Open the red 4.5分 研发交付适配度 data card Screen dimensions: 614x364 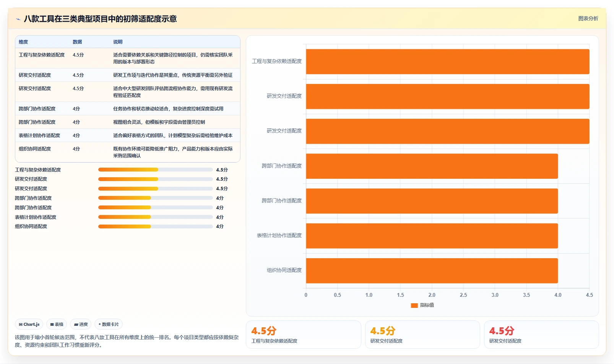(541, 335)
